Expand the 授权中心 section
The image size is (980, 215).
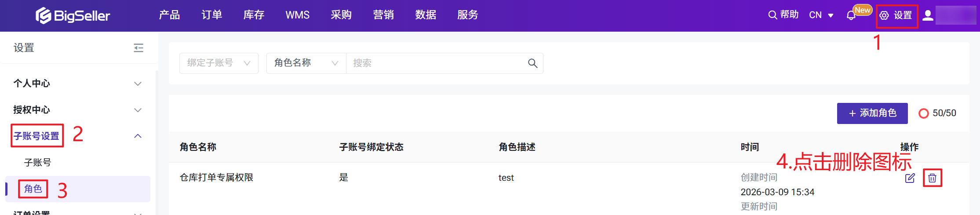(138, 110)
